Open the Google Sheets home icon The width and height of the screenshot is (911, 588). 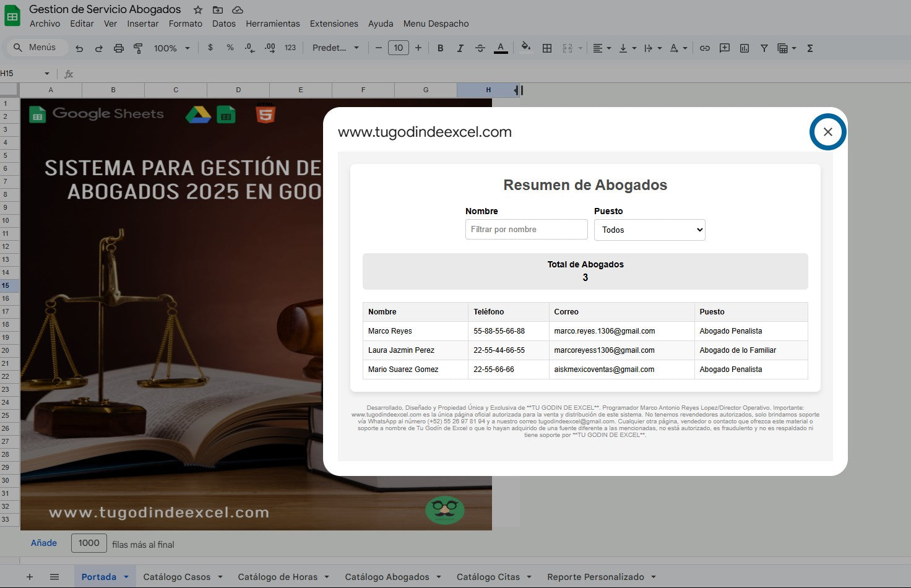12,16
